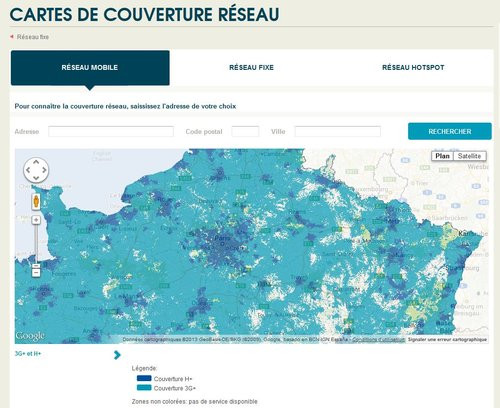500x408 pixels.
Task: Click the Couverture H+ legend label
Action: click(x=173, y=379)
